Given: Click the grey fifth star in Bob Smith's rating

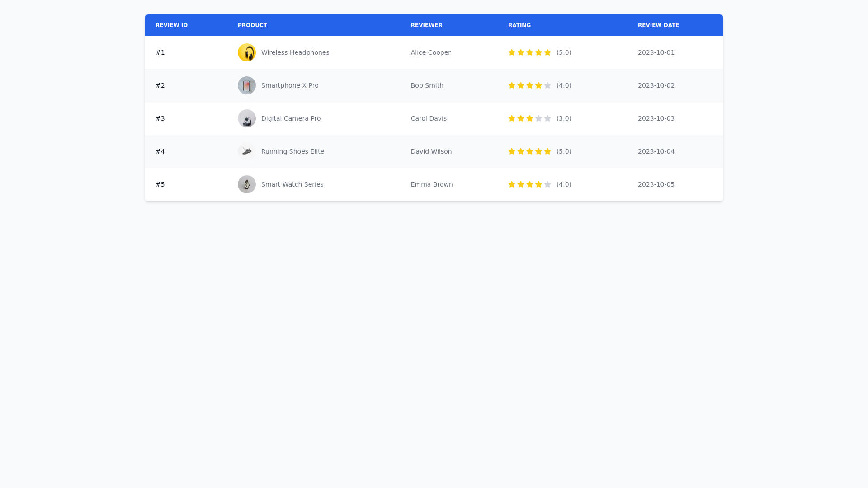Looking at the screenshot, I should click(x=547, y=85).
